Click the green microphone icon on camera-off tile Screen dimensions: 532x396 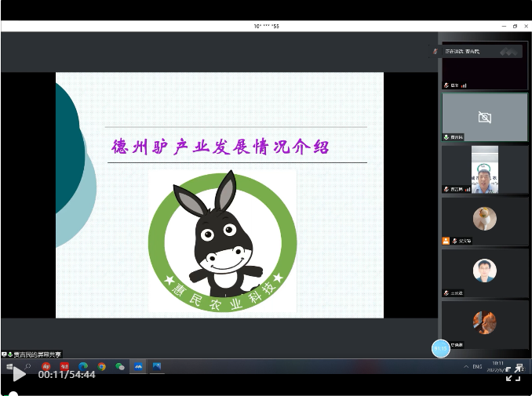(x=446, y=137)
